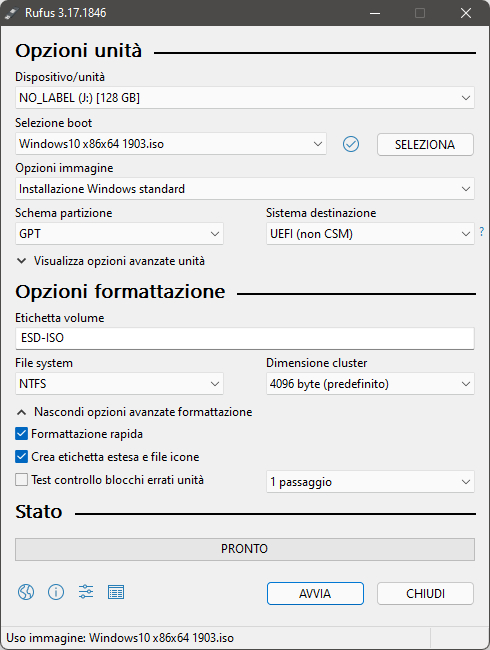This screenshot has width=490, height=650.
Task: Open the About info icon
Action: click(56, 592)
